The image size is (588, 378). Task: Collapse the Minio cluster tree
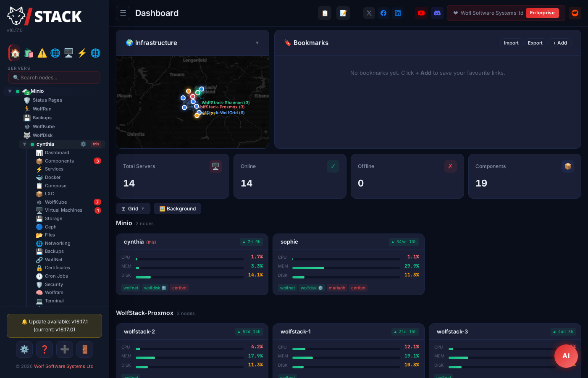pos(10,91)
